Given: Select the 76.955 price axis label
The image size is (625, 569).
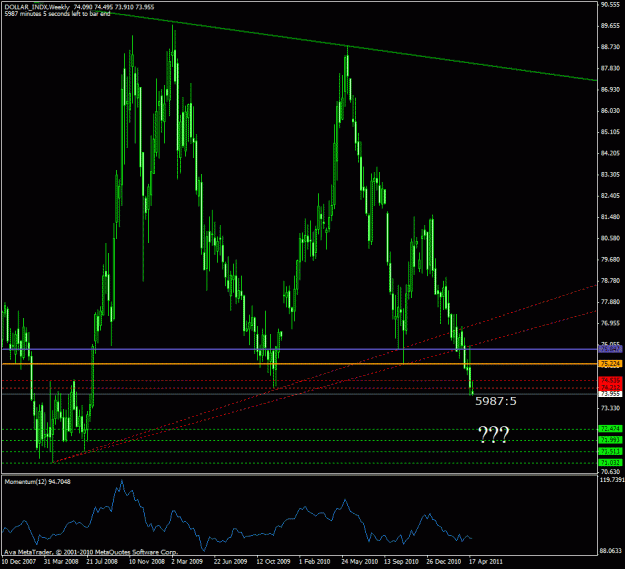Looking at the screenshot, I should click(x=610, y=323).
